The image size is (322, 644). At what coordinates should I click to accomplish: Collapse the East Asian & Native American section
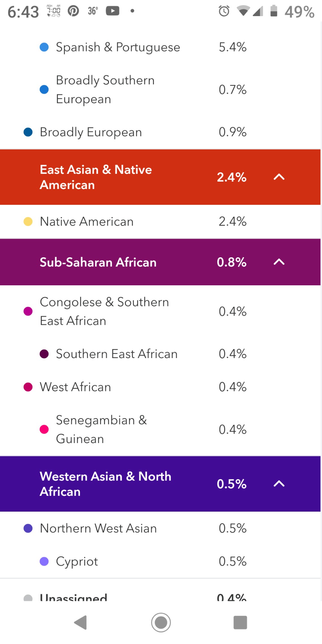tap(279, 177)
